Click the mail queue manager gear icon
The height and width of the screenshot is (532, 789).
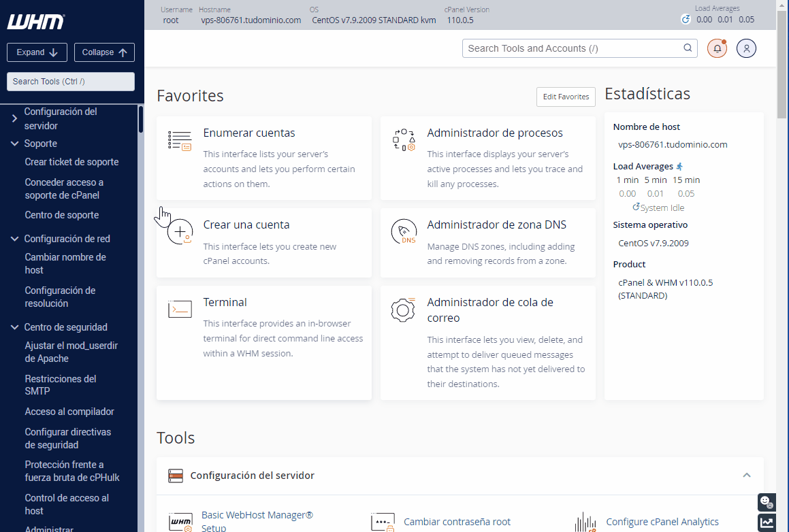[403, 310]
